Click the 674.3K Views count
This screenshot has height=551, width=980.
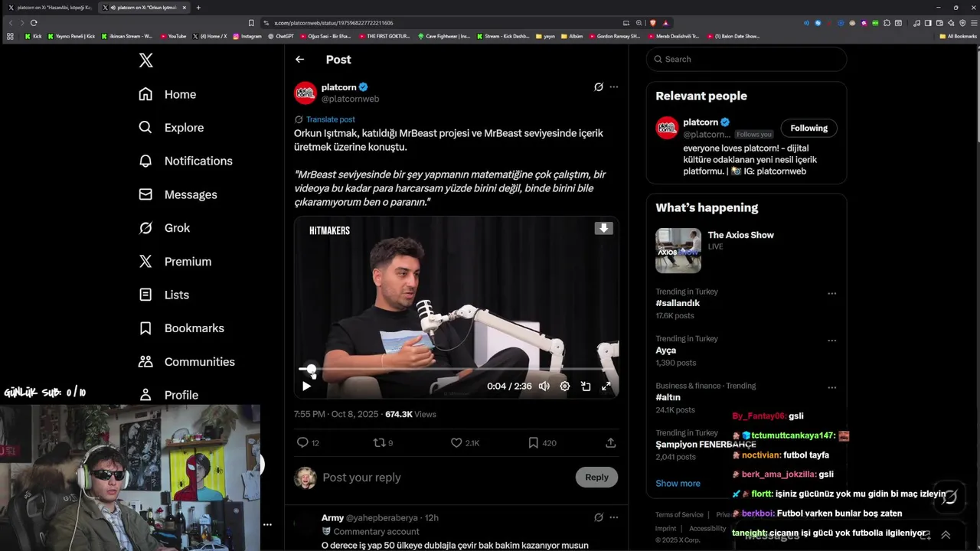point(410,414)
